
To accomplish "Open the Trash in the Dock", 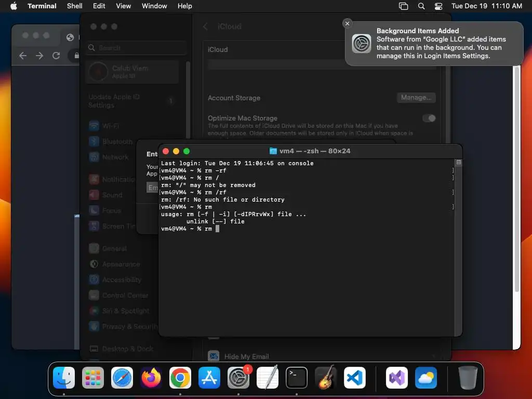I will (468, 378).
